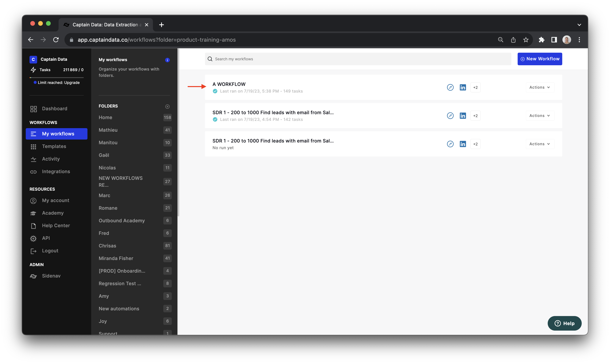This screenshot has width=610, height=364.
Task: Open Integrations in the sidebar
Action: pyautogui.click(x=56, y=171)
